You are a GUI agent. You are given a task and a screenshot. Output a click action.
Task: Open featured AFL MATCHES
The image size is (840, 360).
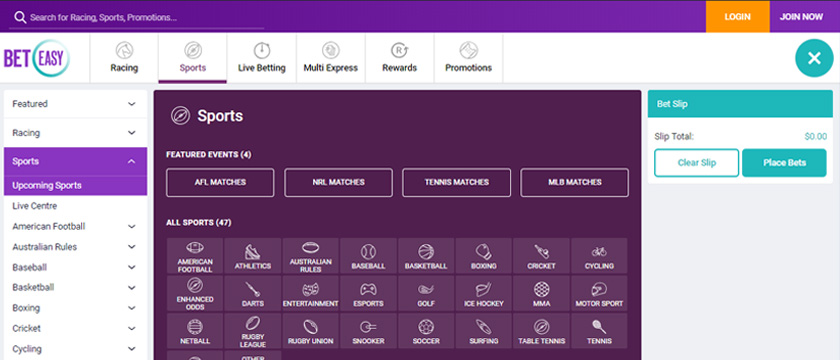(x=220, y=183)
